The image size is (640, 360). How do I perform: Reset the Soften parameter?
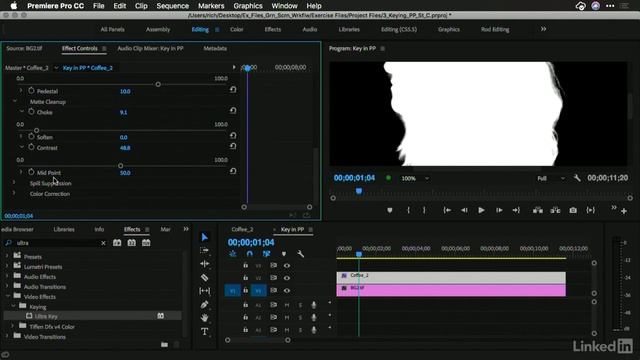pyautogui.click(x=233, y=136)
